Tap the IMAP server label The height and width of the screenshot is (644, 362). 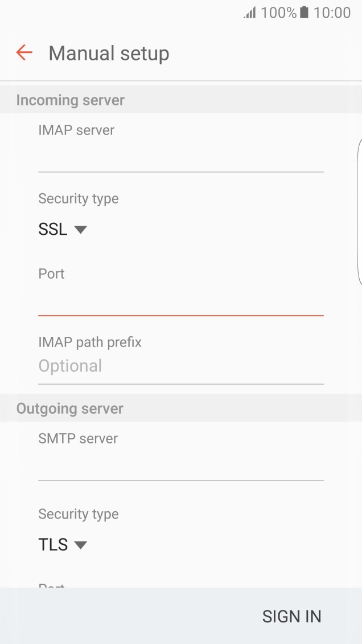76,131
